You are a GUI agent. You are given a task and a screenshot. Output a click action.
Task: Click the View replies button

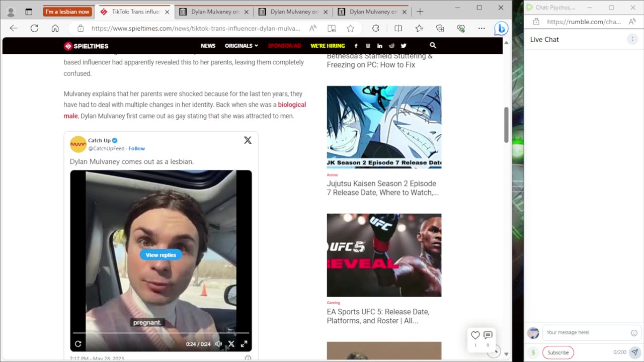click(161, 255)
